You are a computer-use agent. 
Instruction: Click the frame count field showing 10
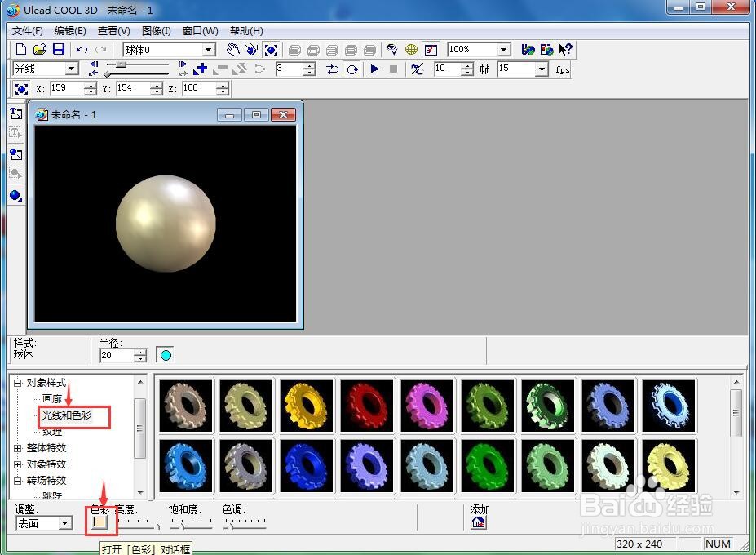[447, 69]
